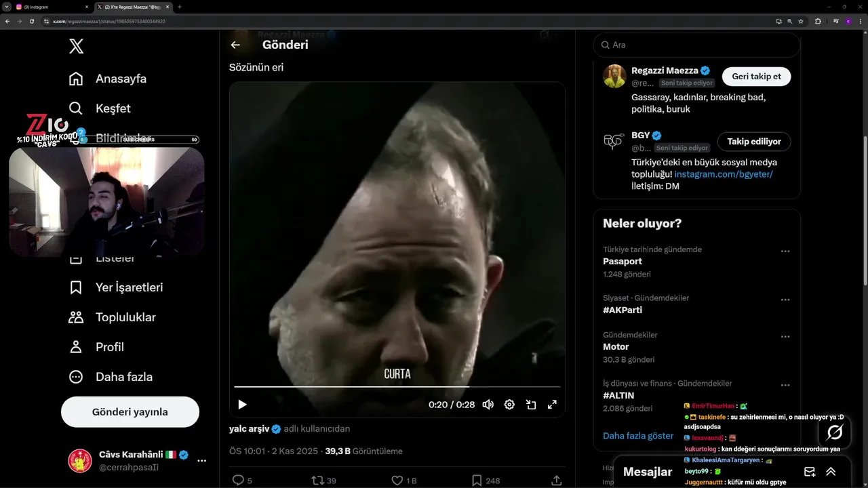This screenshot has width=868, height=488.
Task: Open a new browser tab
Action: 180,7
